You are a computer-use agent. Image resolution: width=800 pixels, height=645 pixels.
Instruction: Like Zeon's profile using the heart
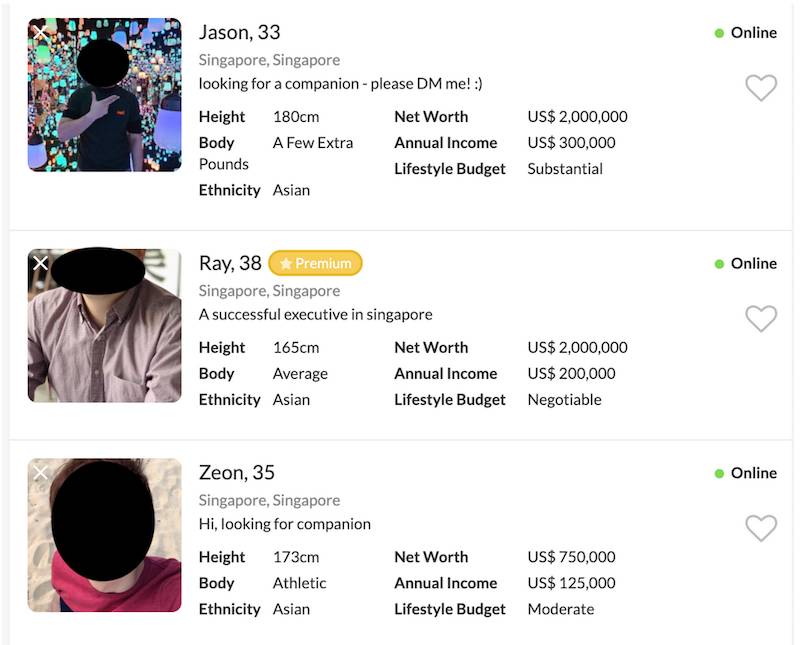coord(761,528)
